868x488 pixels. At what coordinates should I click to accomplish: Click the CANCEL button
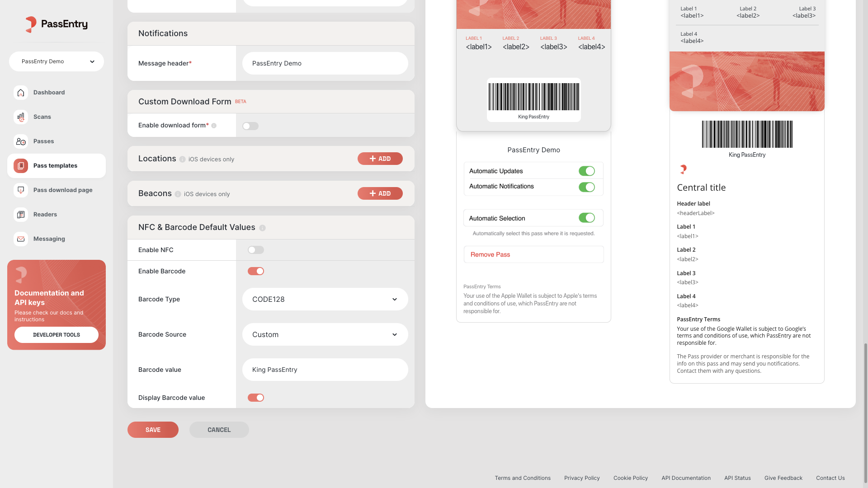(x=219, y=430)
